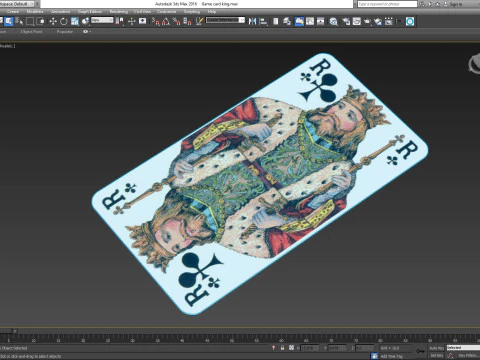Toggle the Ribbon display icon
Screen dimensions: 480x360
[299, 21]
